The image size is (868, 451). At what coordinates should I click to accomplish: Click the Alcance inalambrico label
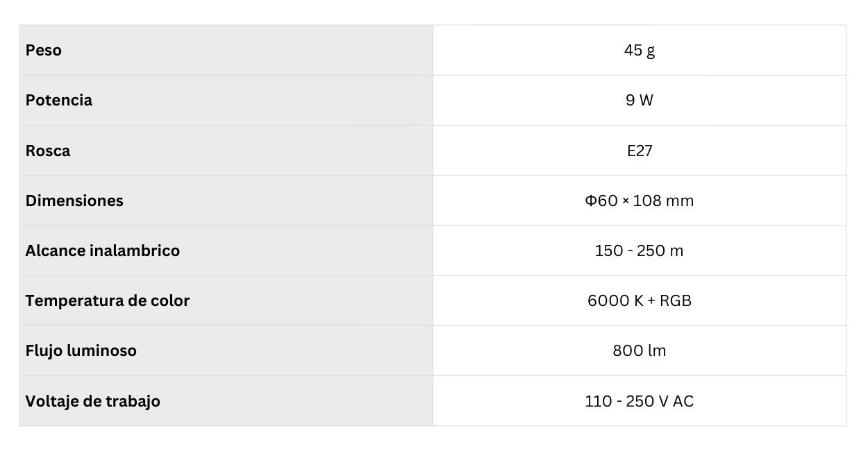103,250
